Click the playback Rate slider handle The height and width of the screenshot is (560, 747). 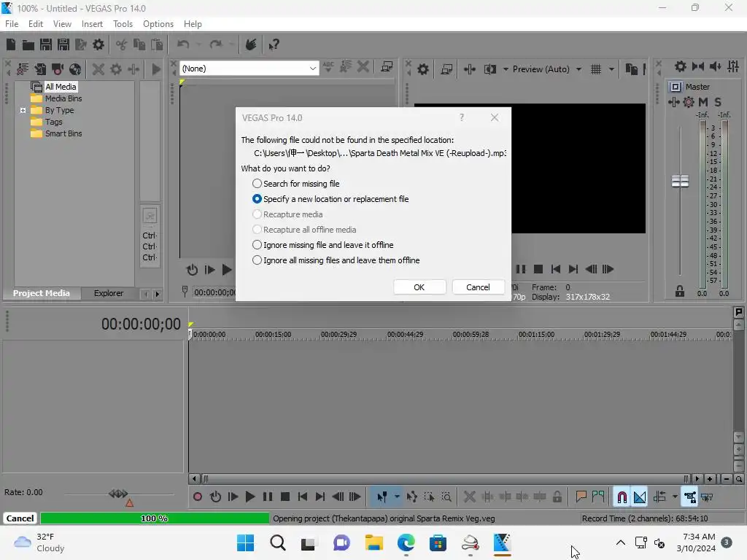pos(118,494)
